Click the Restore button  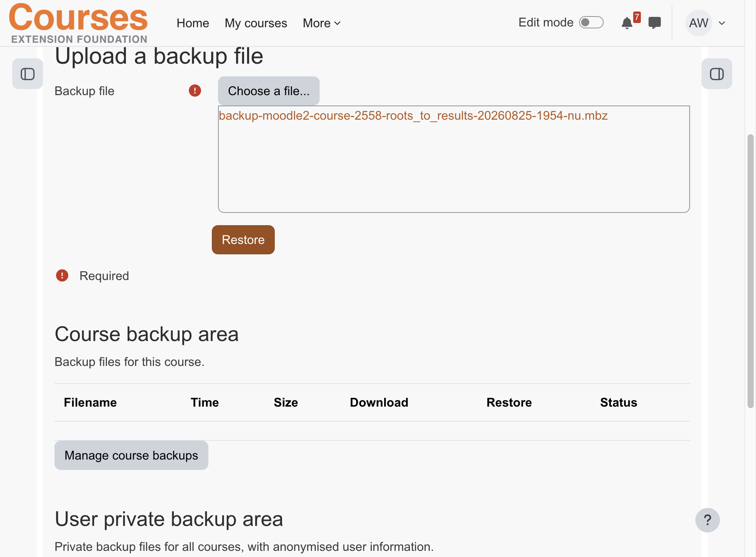pyautogui.click(x=243, y=240)
